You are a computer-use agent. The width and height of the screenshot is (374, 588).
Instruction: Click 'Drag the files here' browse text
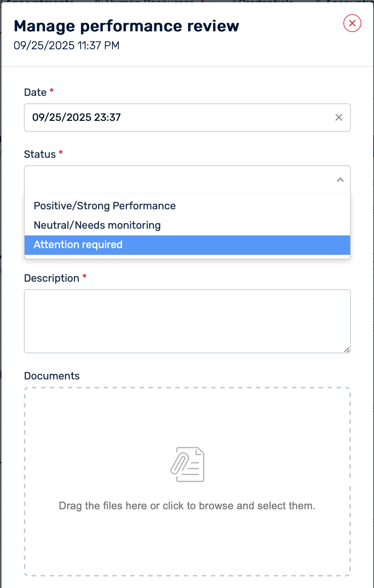tap(187, 506)
